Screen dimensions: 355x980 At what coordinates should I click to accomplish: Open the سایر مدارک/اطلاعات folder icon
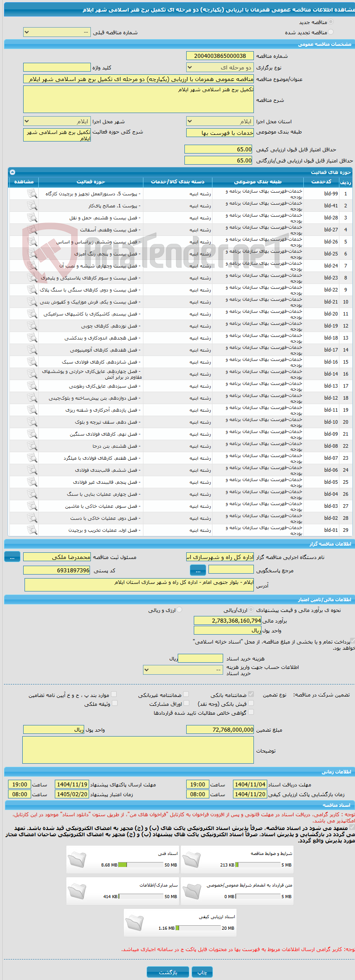(x=77, y=891)
